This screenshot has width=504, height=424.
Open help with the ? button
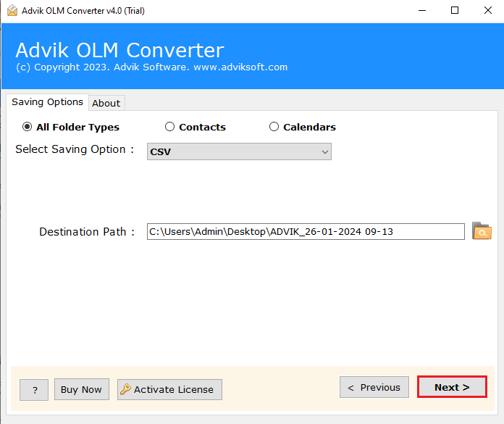coord(34,390)
